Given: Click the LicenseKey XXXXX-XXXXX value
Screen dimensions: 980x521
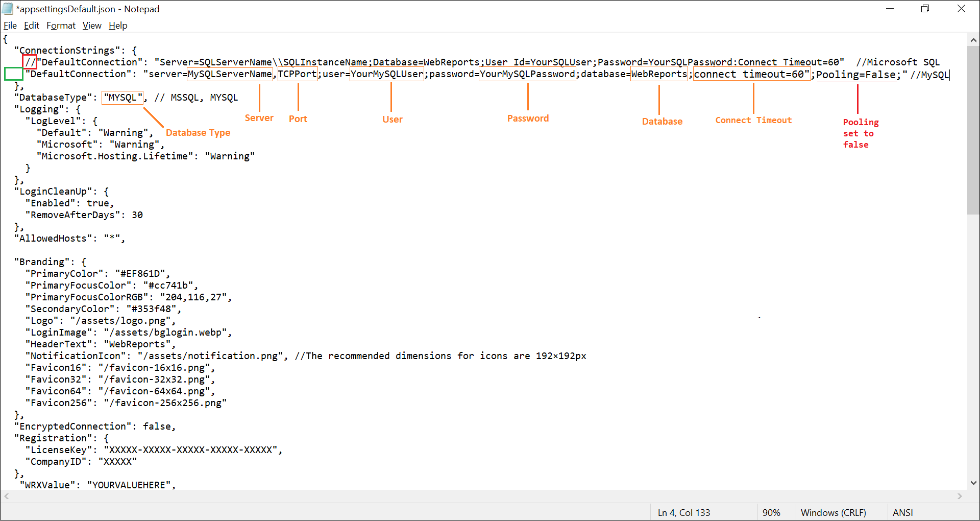Looking at the screenshot, I should (x=190, y=450).
